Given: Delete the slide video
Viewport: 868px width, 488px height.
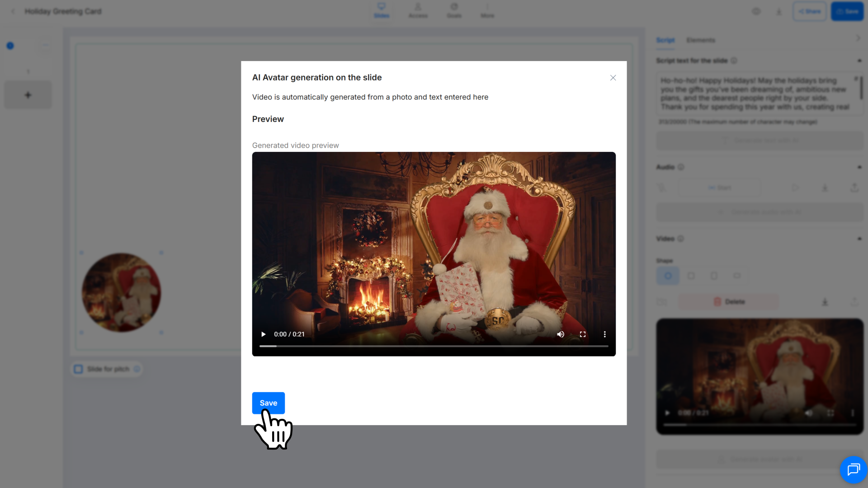Looking at the screenshot, I should 729,302.
